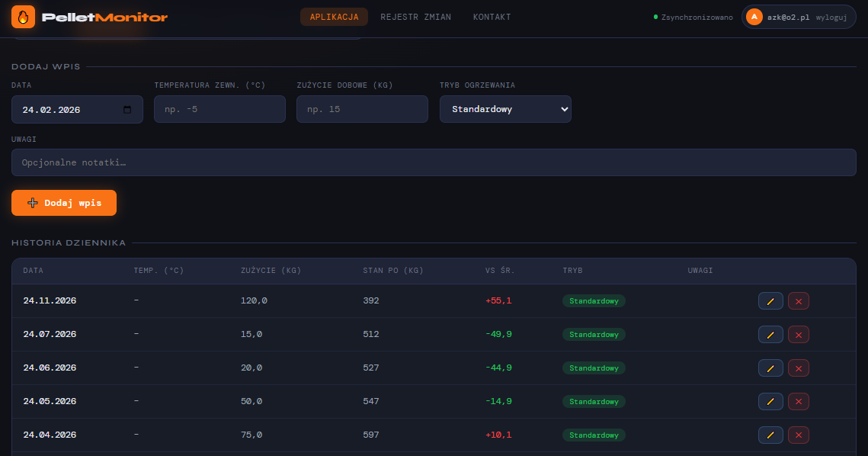The height and width of the screenshot is (456, 868).
Task: Delete the 24.06.2026 journal entry
Action: [x=799, y=368]
